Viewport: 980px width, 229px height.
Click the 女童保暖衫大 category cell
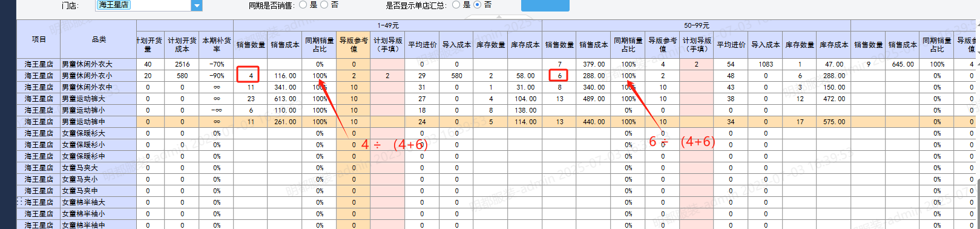(x=99, y=133)
